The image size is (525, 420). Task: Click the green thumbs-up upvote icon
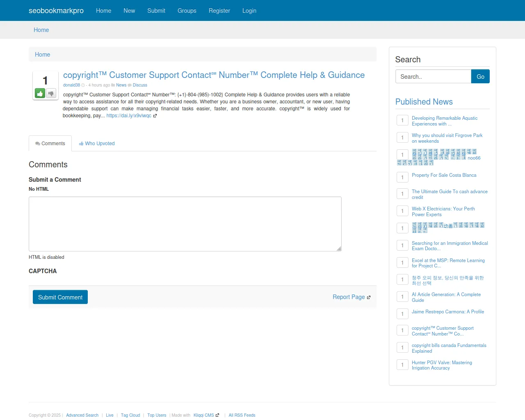coord(40,94)
